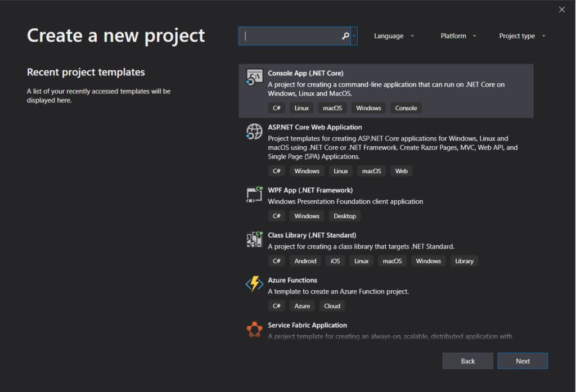This screenshot has width=576, height=392.
Task: Click the Library tag under Class Library
Action: (464, 261)
